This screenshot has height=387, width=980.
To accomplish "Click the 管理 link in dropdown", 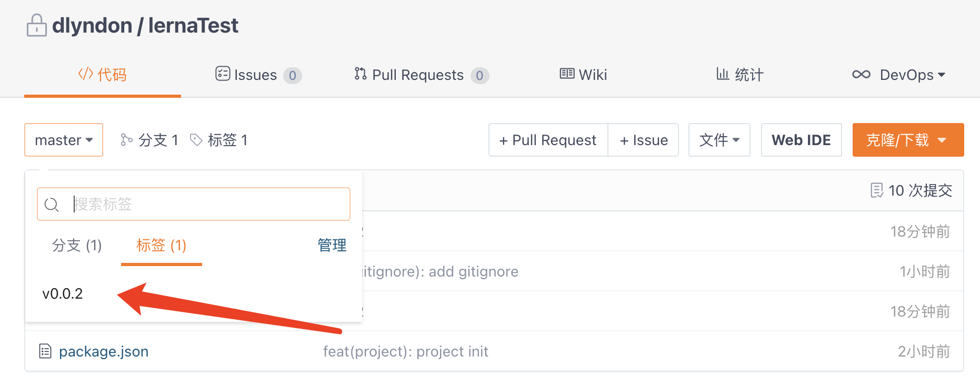I will click(x=332, y=245).
